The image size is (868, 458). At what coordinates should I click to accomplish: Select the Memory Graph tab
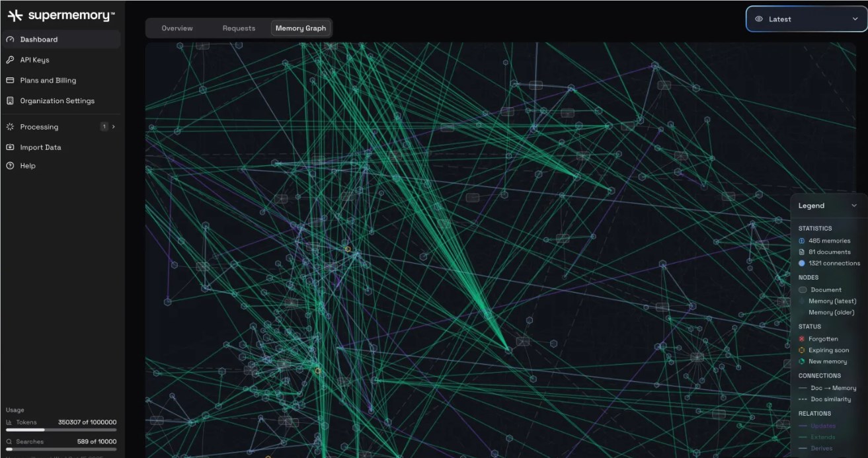[301, 28]
